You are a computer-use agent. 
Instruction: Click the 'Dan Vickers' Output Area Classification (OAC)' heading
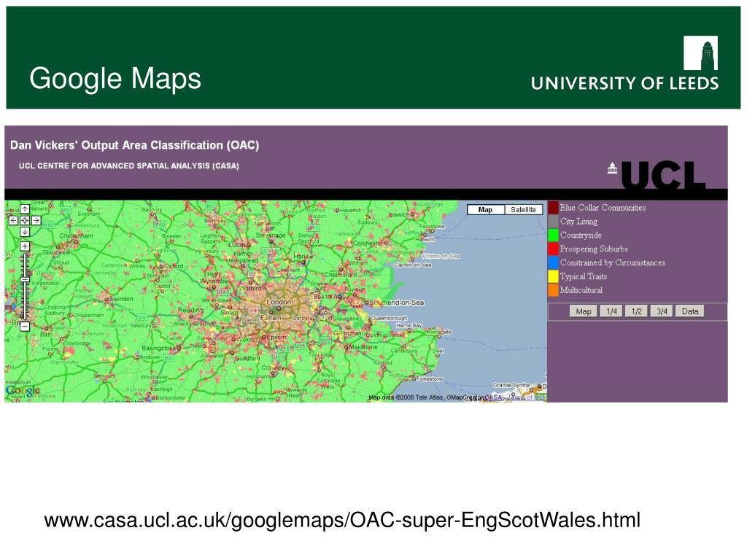tap(135, 145)
